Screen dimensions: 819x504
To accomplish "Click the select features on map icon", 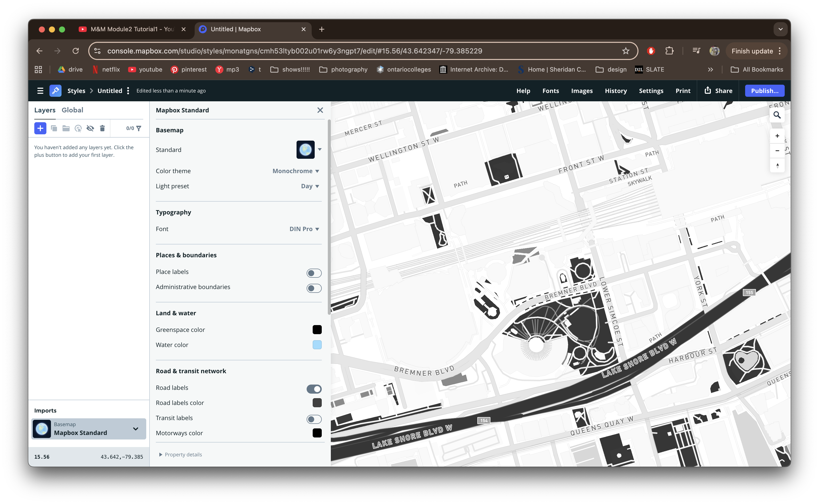I will point(78,128).
